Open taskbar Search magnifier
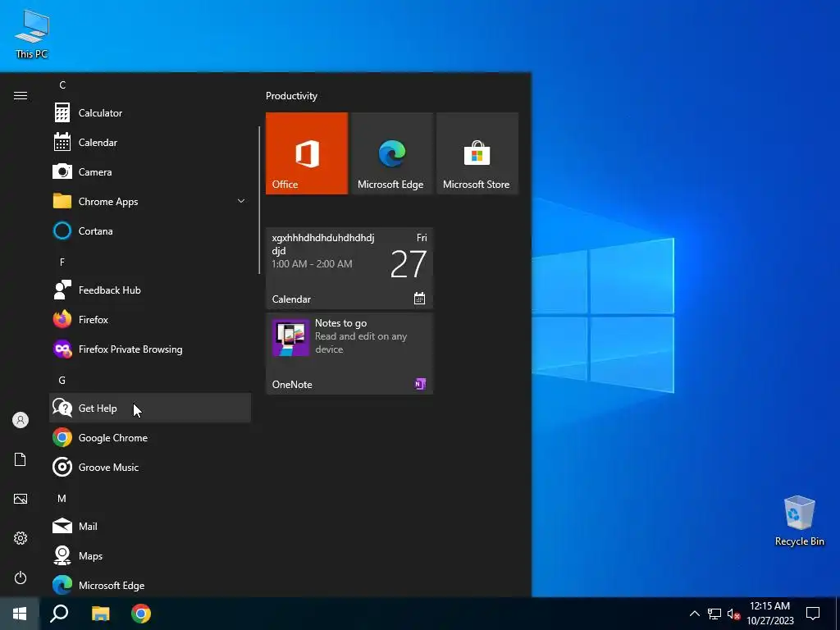This screenshot has width=840, height=630. coord(59,614)
